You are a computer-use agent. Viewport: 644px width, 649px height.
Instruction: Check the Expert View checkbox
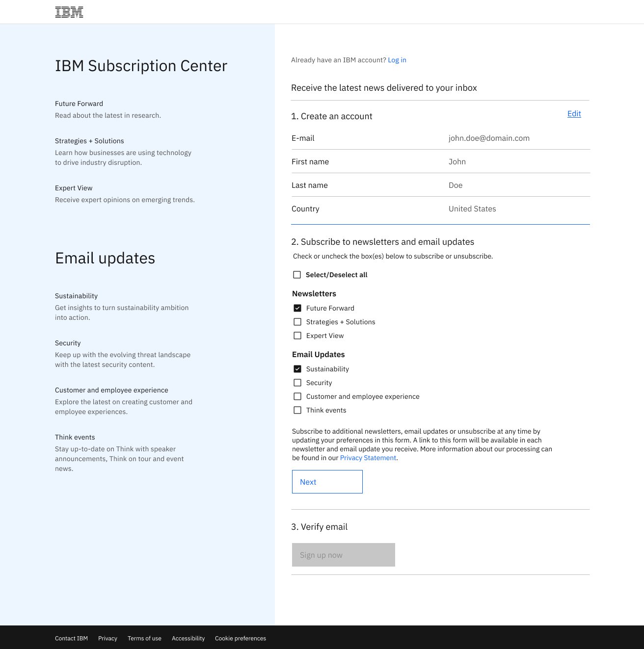coord(297,336)
